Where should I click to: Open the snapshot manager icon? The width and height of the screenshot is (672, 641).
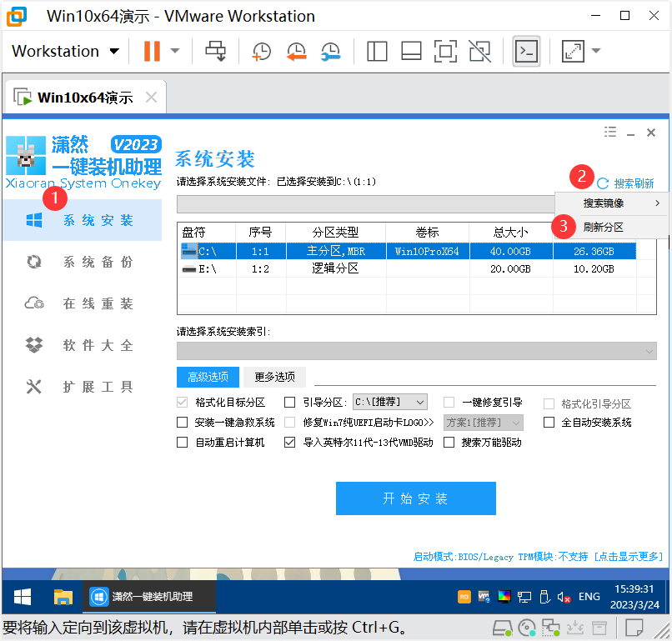coord(330,52)
